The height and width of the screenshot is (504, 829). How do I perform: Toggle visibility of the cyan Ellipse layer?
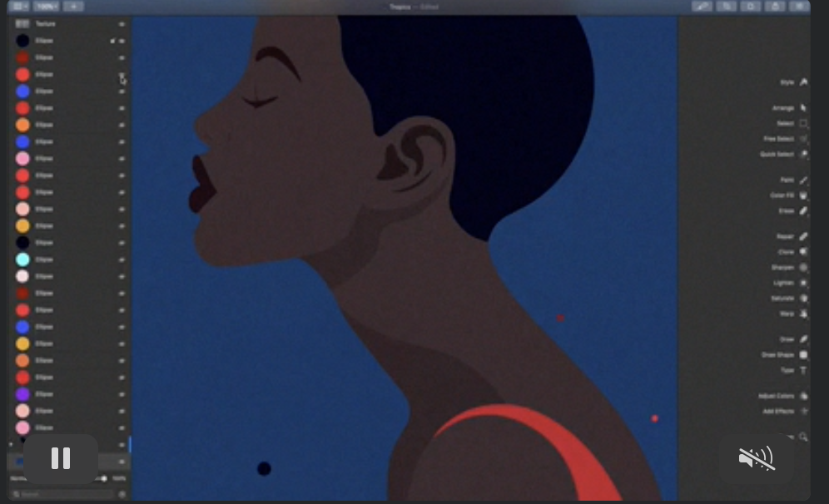(122, 259)
